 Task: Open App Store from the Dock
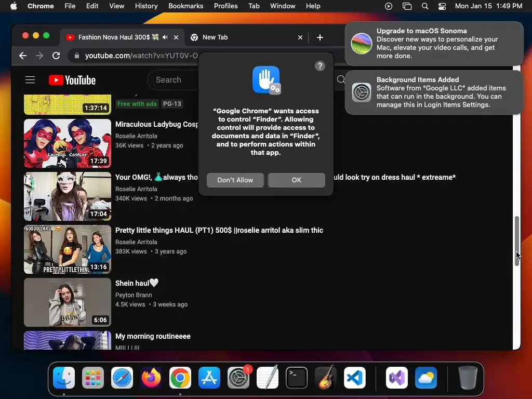point(209,378)
